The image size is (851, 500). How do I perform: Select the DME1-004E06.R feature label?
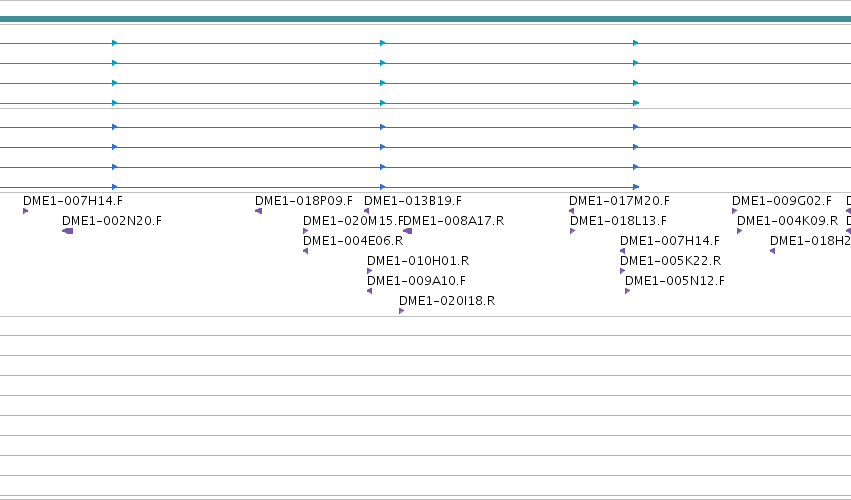353,241
